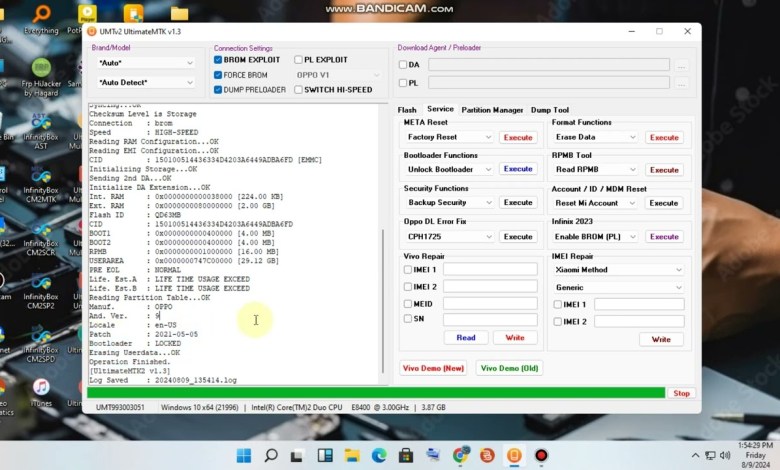Open the network icon in system tray
The image size is (780, 470).
(x=710, y=455)
